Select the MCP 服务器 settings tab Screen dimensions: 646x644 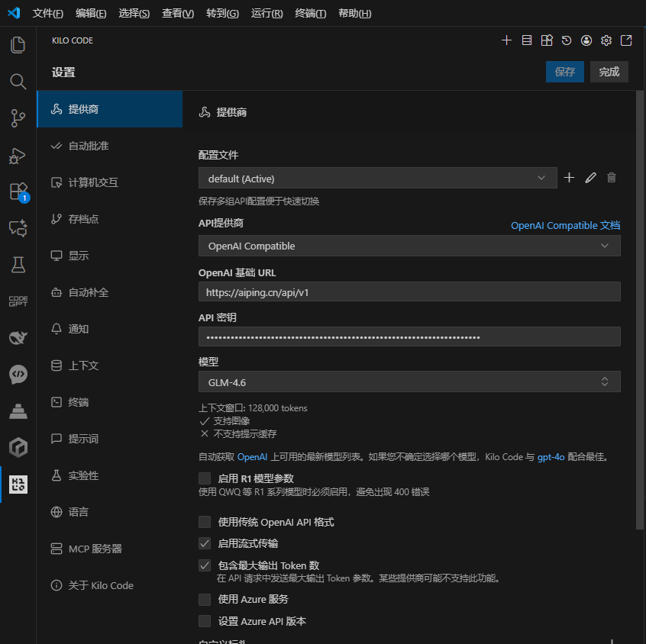[110, 549]
